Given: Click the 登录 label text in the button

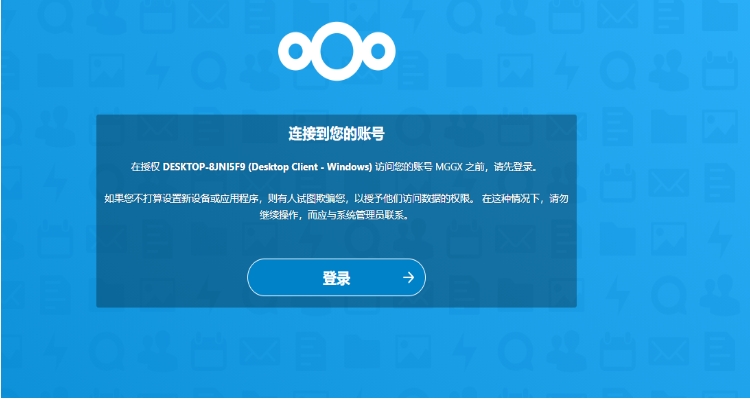Looking at the screenshot, I should click(x=336, y=278).
